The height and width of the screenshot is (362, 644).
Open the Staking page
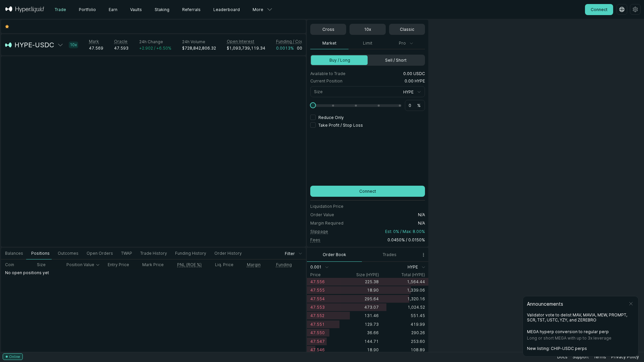click(162, 9)
